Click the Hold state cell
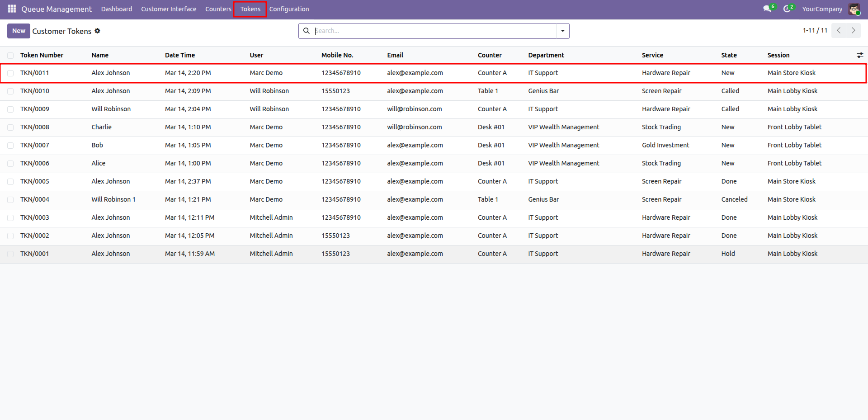The height and width of the screenshot is (420, 868). coord(728,254)
